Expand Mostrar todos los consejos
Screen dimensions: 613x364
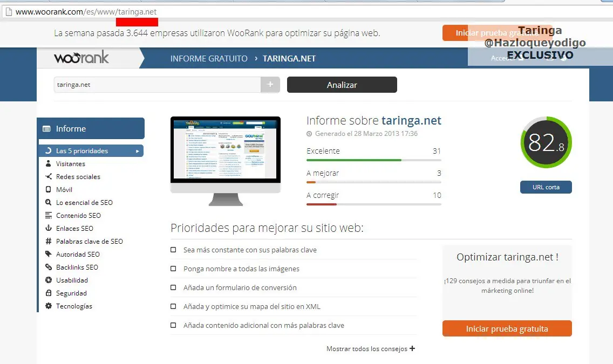click(371, 349)
